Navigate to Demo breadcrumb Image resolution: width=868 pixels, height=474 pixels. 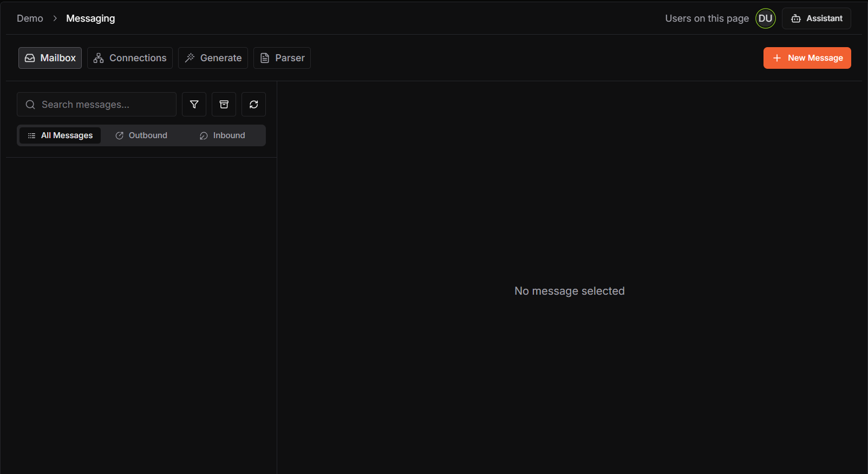click(30, 18)
